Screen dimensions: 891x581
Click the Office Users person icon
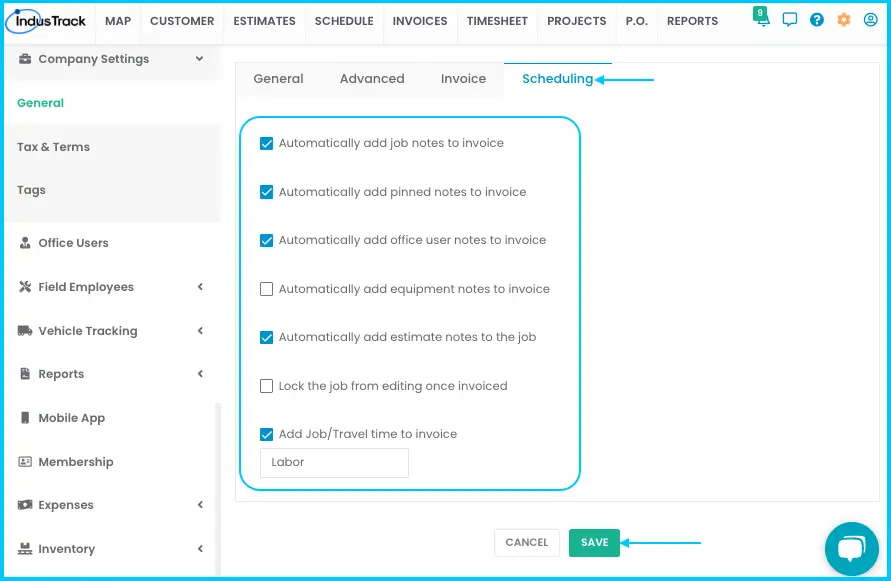coord(25,243)
